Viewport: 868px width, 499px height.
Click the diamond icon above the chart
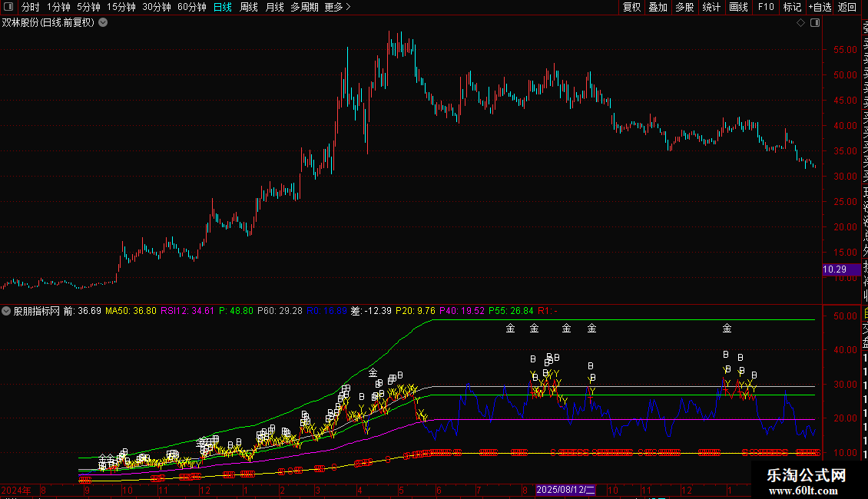tap(800, 23)
